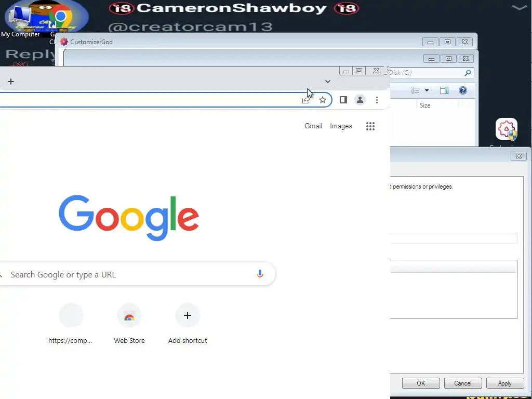Focus the Search Google or type a URL box

pyautogui.click(x=137, y=274)
